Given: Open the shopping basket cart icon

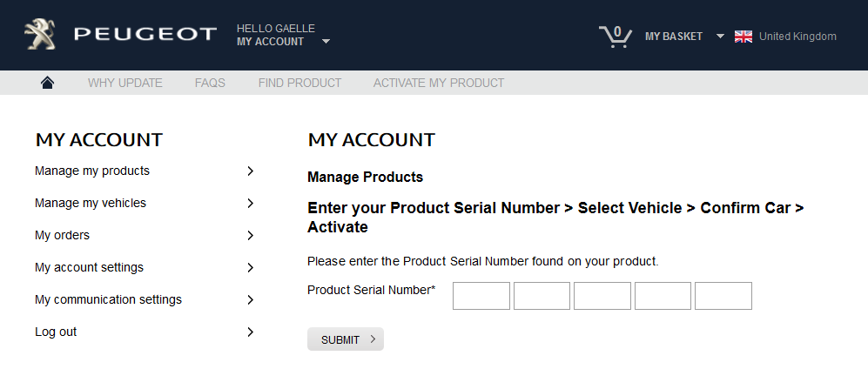Looking at the screenshot, I should pos(616,37).
